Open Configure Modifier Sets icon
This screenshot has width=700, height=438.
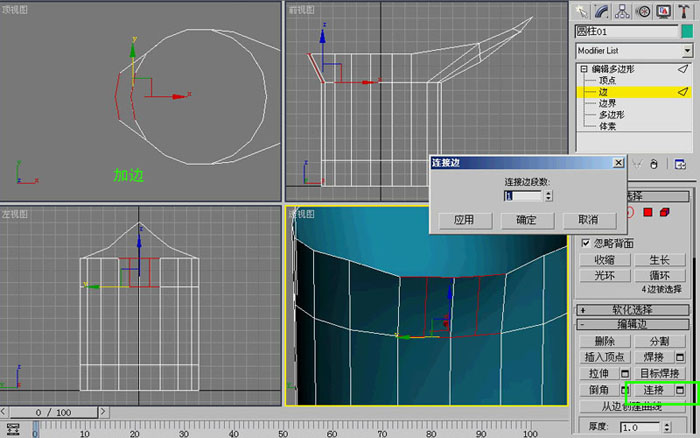pos(680,164)
